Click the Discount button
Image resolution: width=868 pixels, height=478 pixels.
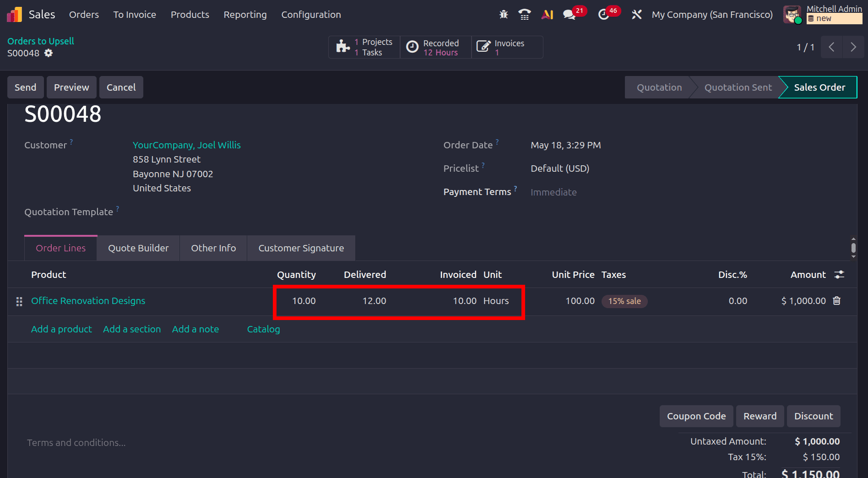814,416
